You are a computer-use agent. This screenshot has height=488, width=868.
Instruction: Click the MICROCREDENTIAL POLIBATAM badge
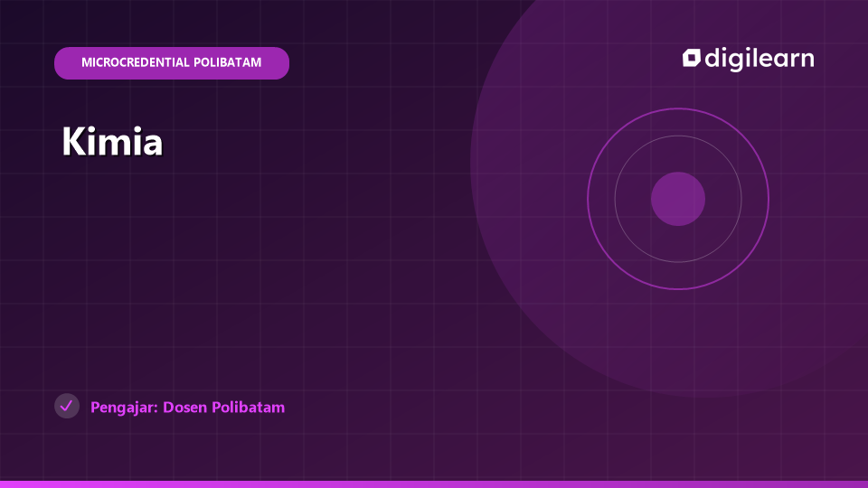click(172, 63)
